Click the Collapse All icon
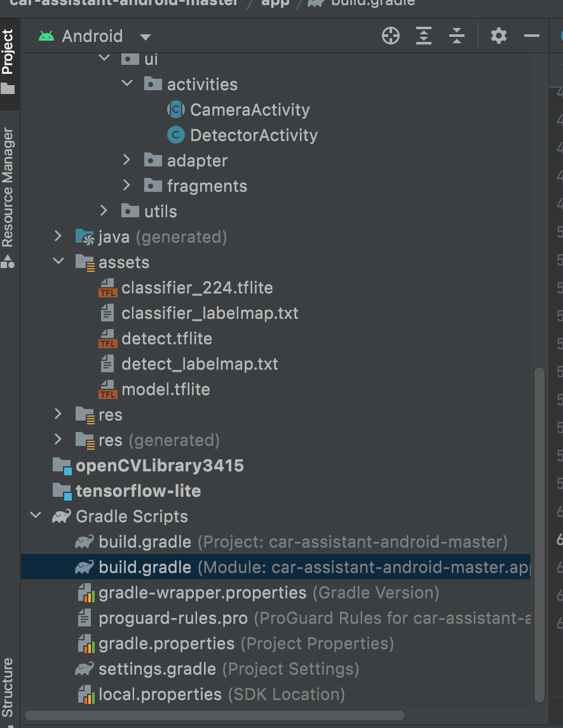 (x=457, y=36)
